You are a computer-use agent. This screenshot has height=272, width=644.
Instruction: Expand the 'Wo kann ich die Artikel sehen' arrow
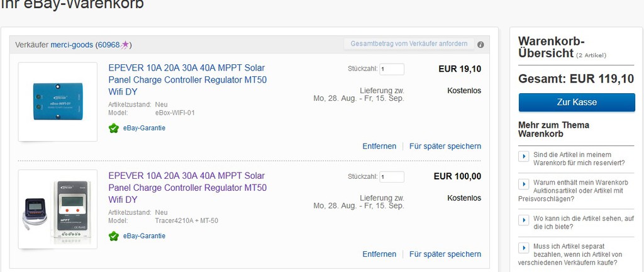(524, 220)
